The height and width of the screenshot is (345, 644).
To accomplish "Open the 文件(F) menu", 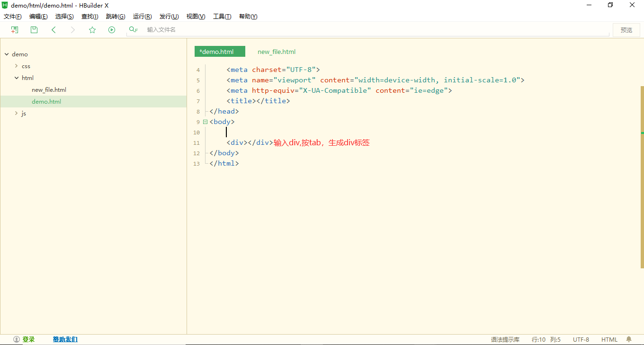I will [x=12, y=17].
